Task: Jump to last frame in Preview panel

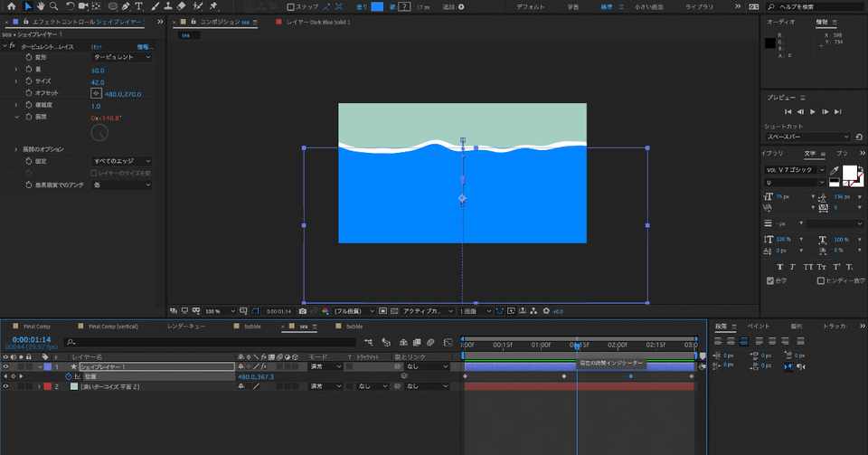Action: coord(837,112)
